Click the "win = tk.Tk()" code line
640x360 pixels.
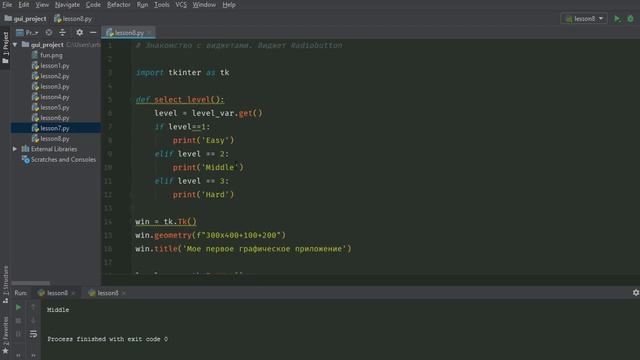[166, 222]
